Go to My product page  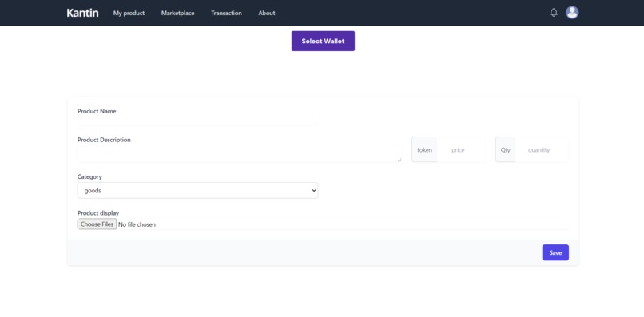[x=129, y=13]
